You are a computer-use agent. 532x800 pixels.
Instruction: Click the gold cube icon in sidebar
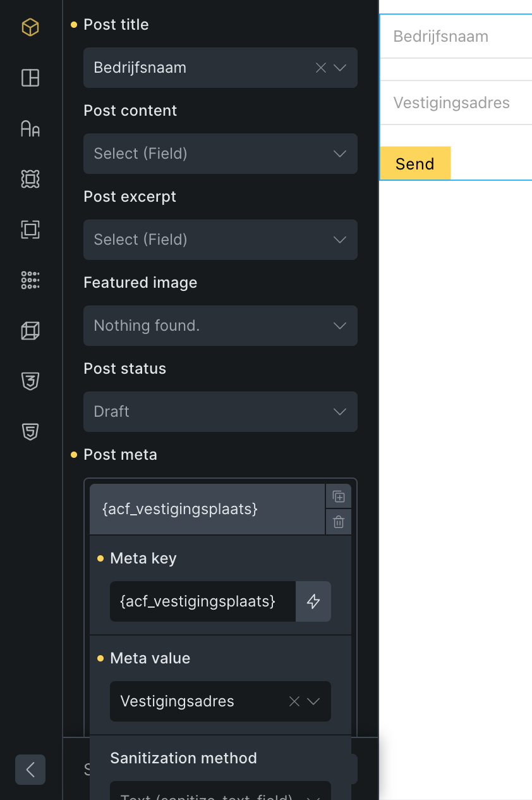click(30, 27)
